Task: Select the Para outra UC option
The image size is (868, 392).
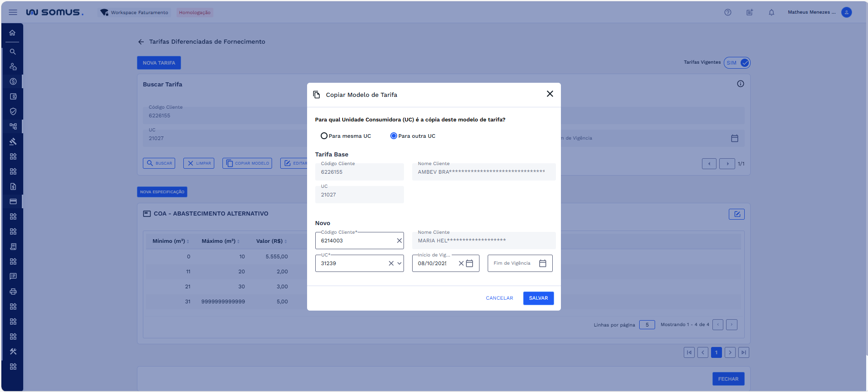Action: pyautogui.click(x=394, y=136)
